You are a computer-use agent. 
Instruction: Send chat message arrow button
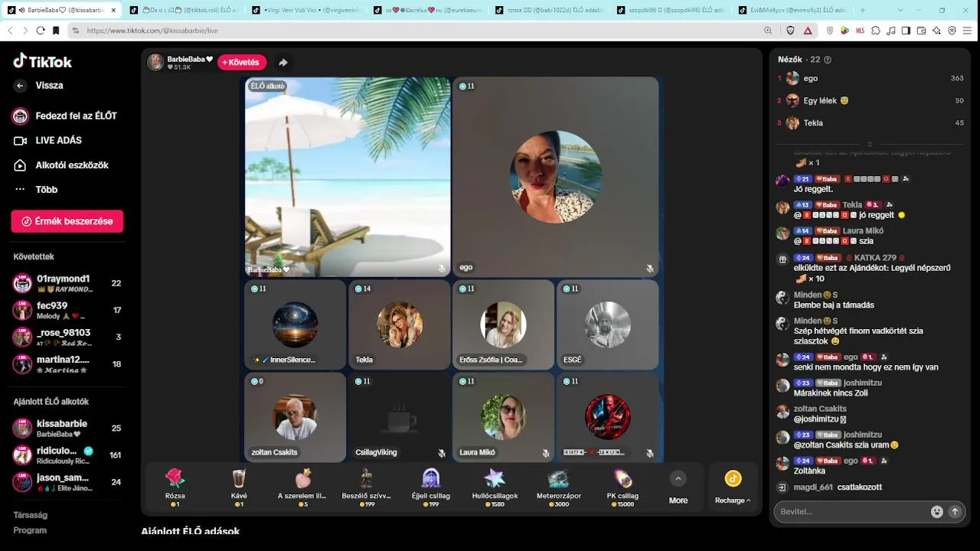click(955, 512)
